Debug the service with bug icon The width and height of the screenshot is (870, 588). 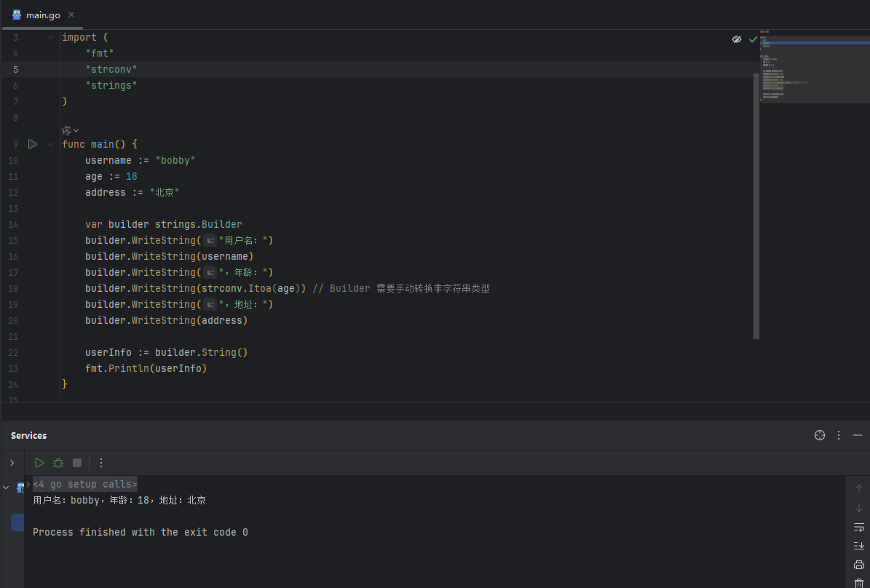tap(58, 463)
